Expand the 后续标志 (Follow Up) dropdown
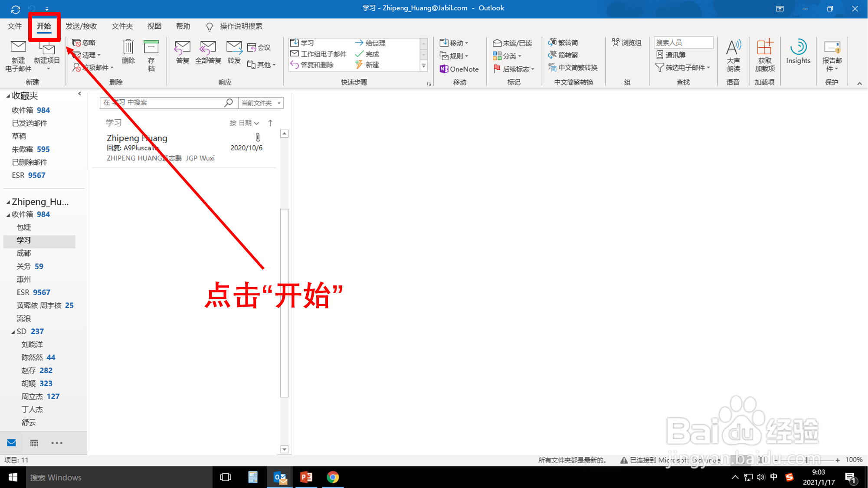868x488 pixels. [x=514, y=69]
